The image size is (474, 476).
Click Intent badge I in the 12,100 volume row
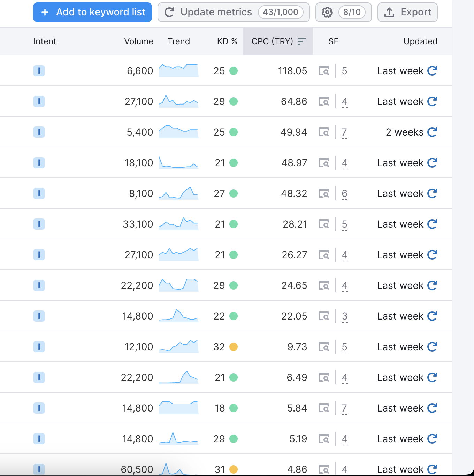[39, 347]
